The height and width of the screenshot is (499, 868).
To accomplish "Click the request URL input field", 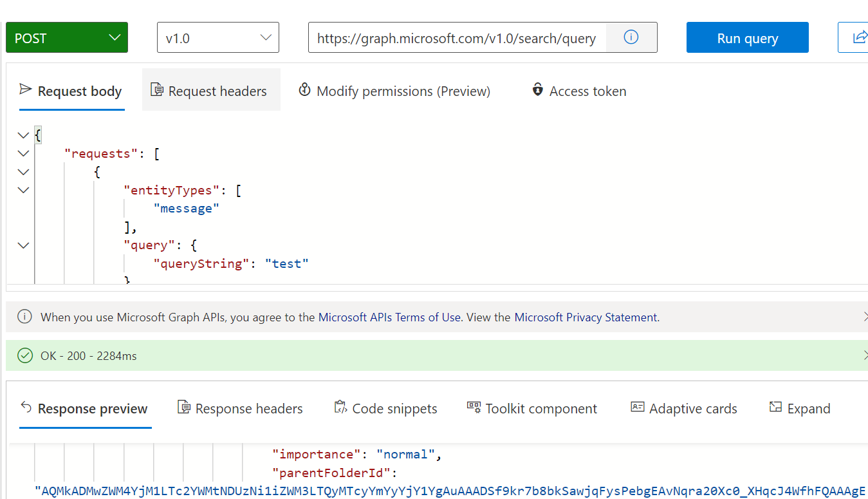I will [x=457, y=37].
